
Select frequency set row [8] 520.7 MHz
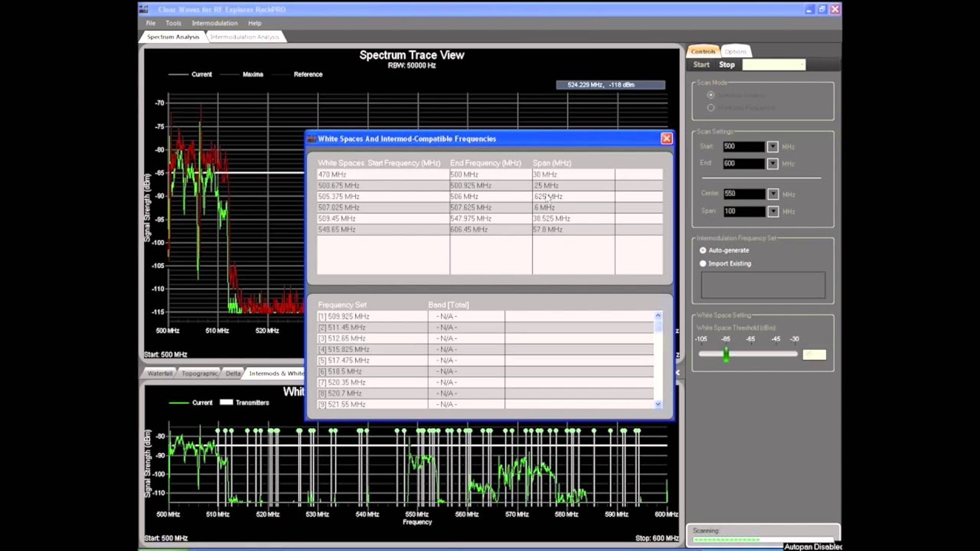485,393
